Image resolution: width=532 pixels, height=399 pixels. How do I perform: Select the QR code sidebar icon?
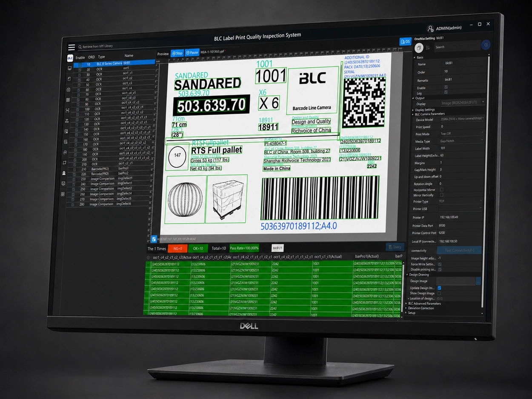point(68,100)
